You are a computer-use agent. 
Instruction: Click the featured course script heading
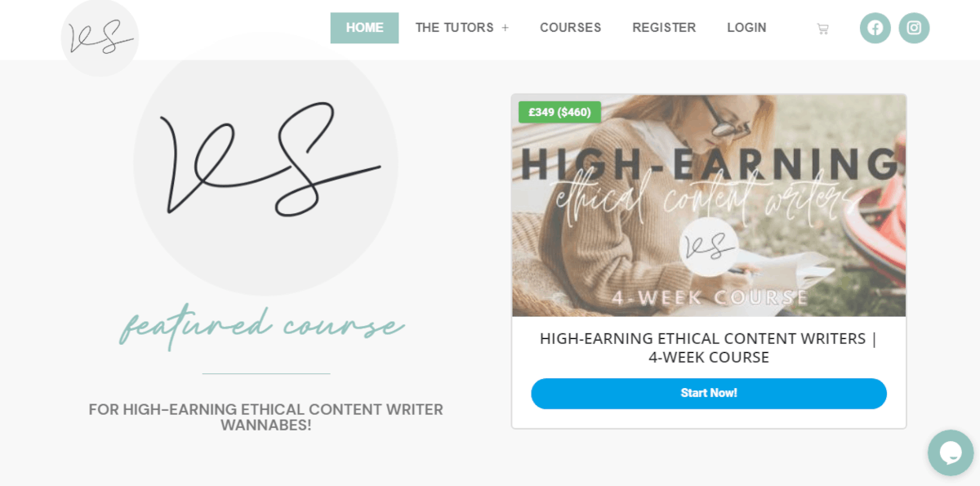pos(261,326)
